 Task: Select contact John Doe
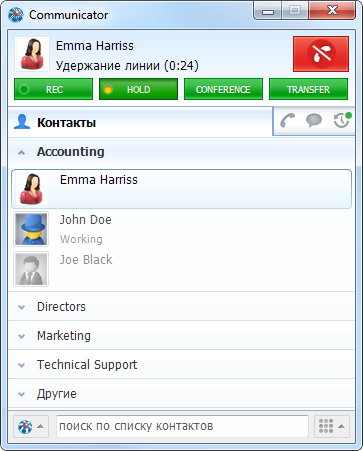pyautogui.click(x=181, y=229)
